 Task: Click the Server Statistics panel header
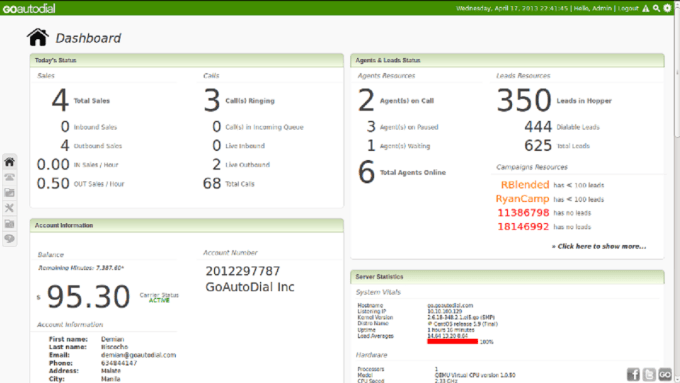507,277
